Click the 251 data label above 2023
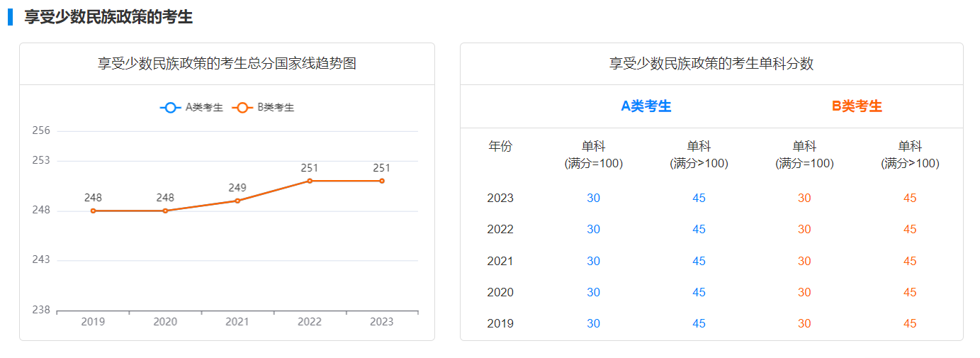This screenshot has height=358, width=980. point(382,168)
